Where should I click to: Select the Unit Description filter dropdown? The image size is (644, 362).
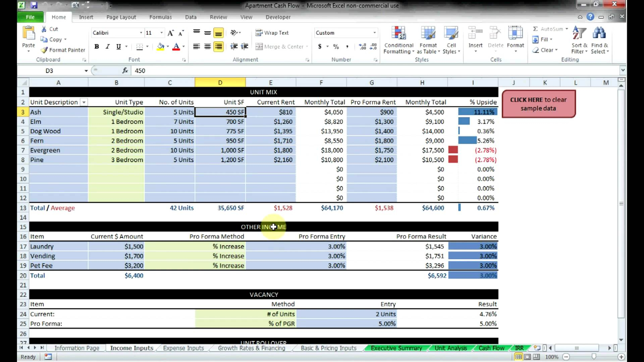click(84, 102)
